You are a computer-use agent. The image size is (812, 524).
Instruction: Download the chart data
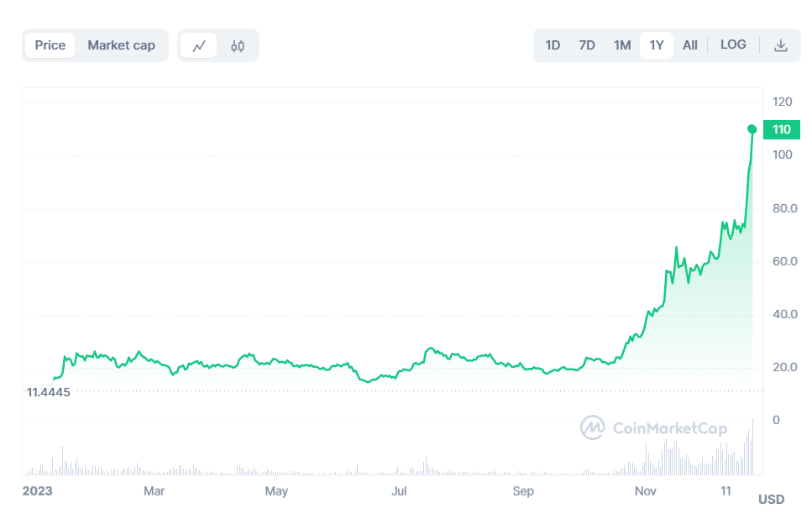pos(780,45)
